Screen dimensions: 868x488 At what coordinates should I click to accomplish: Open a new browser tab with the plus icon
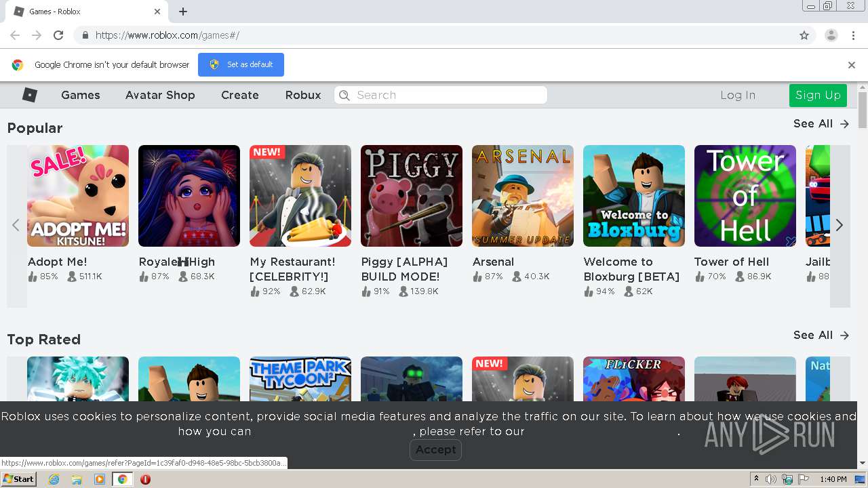183,12
